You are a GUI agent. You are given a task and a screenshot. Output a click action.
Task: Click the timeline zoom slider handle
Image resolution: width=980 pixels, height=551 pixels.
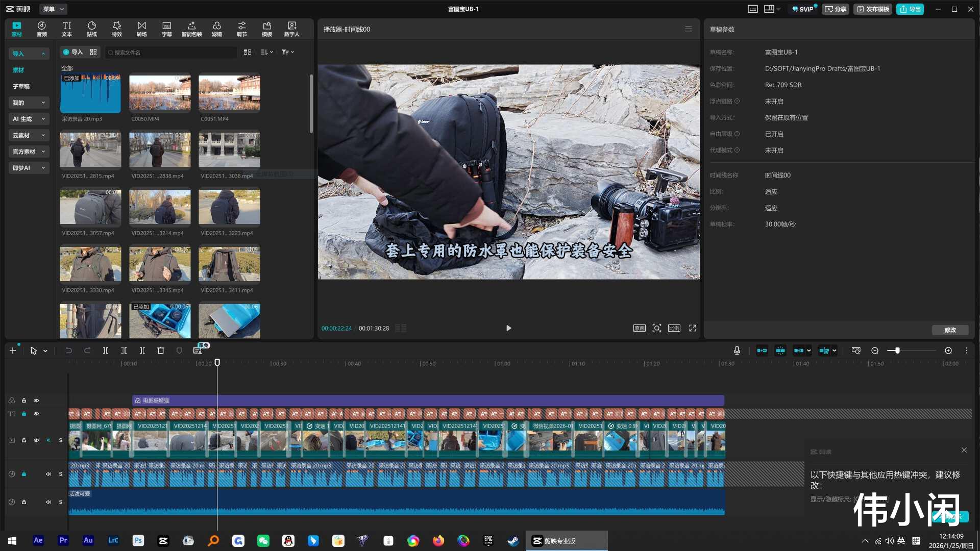[897, 350]
